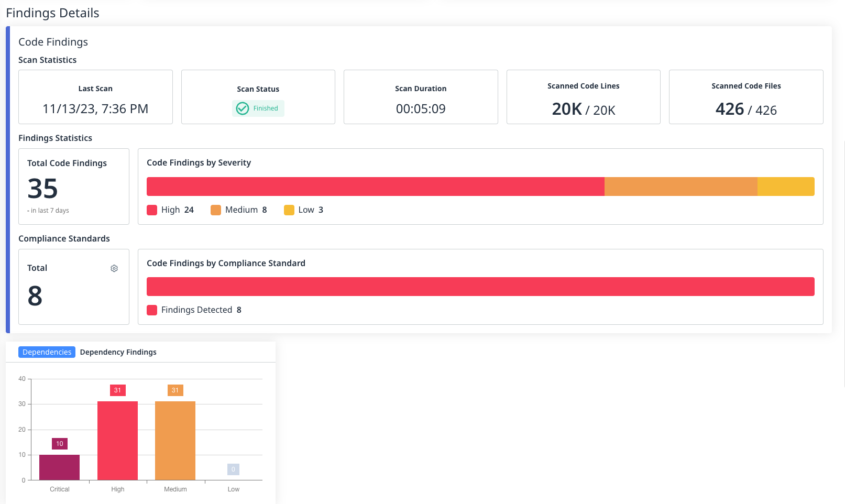Viewport: 845px width, 504px height.
Task: Click the Medium bar in dependency chart
Action: point(175,440)
